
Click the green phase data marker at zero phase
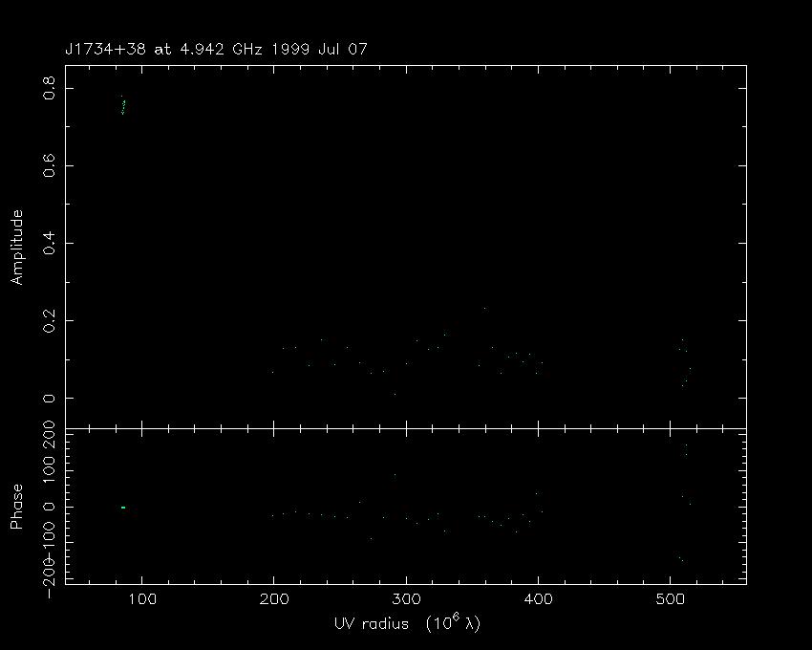(x=123, y=508)
